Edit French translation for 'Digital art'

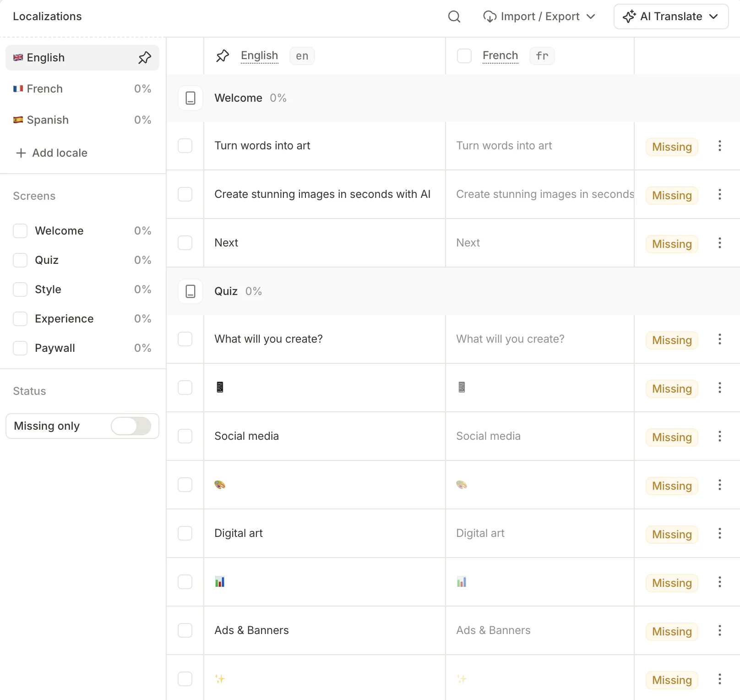pos(540,533)
